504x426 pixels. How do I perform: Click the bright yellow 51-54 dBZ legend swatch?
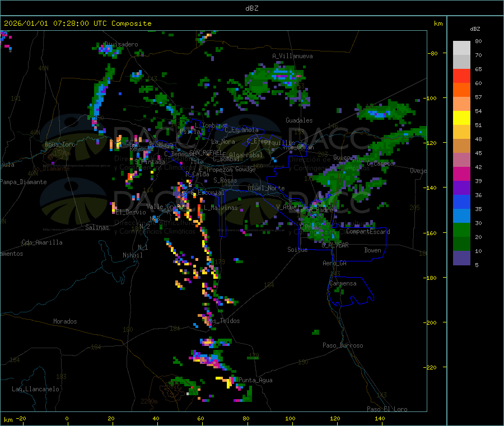pyautogui.click(x=461, y=118)
